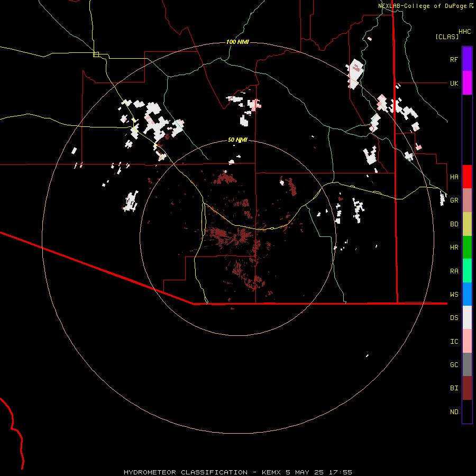Click the NEXLAB-College of DuPage text
This screenshot has height=476, width=476.
[422, 6]
